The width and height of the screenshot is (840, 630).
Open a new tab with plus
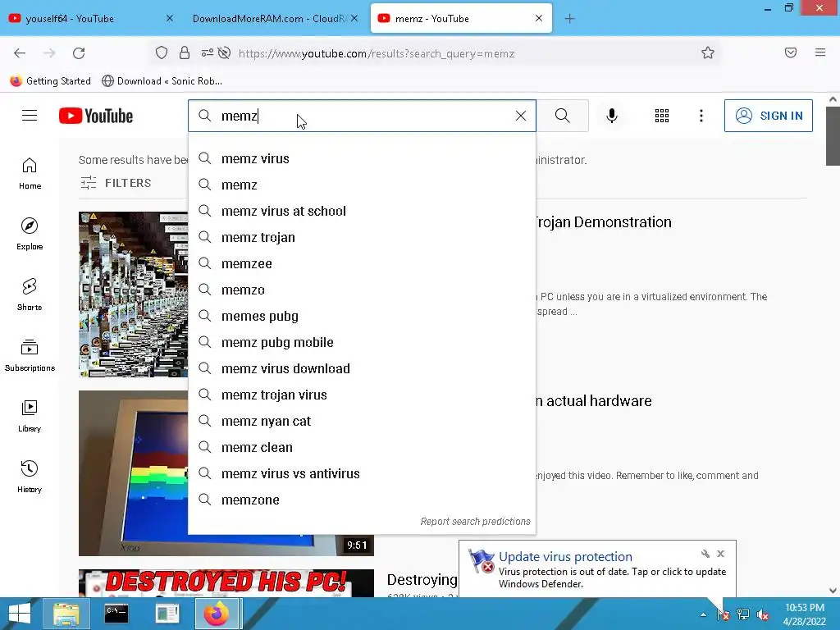569,19
